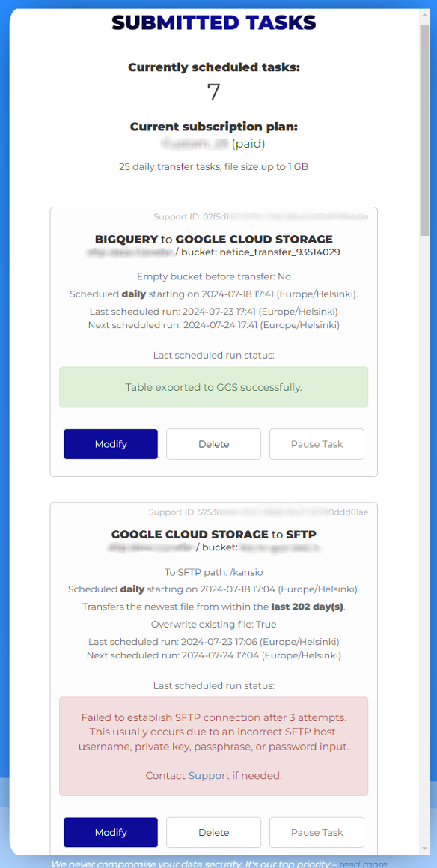Modify the Google Cloud Storage to SFTP task
The image size is (437, 868).
tap(111, 832)
